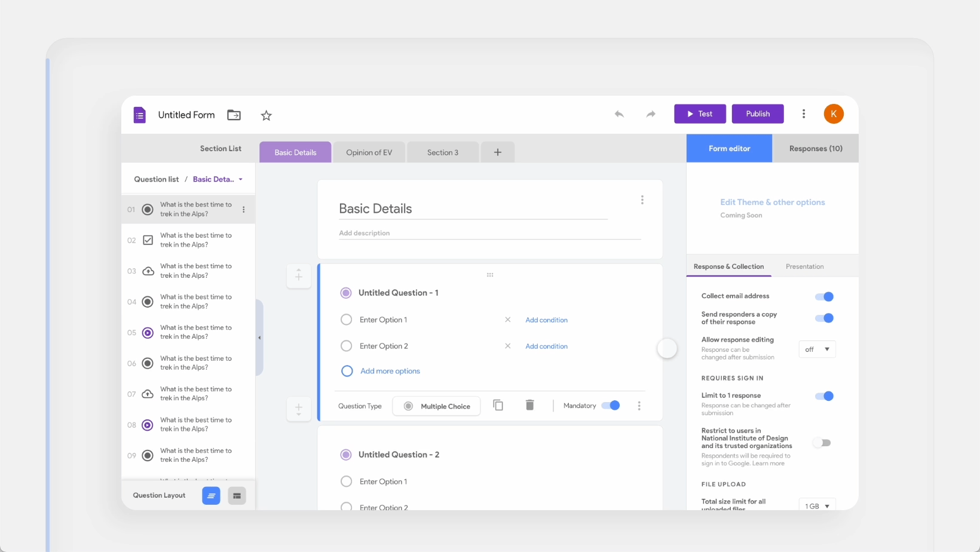Duplicate Untitled Question 1
The width and height of the screenshot is (980, 552).
coord(498,405)
